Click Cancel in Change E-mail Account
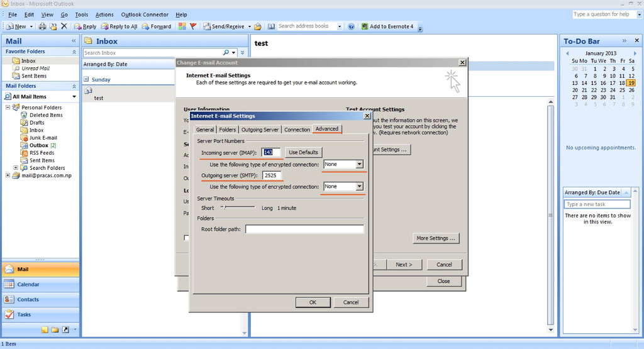 tap(444, 265)
